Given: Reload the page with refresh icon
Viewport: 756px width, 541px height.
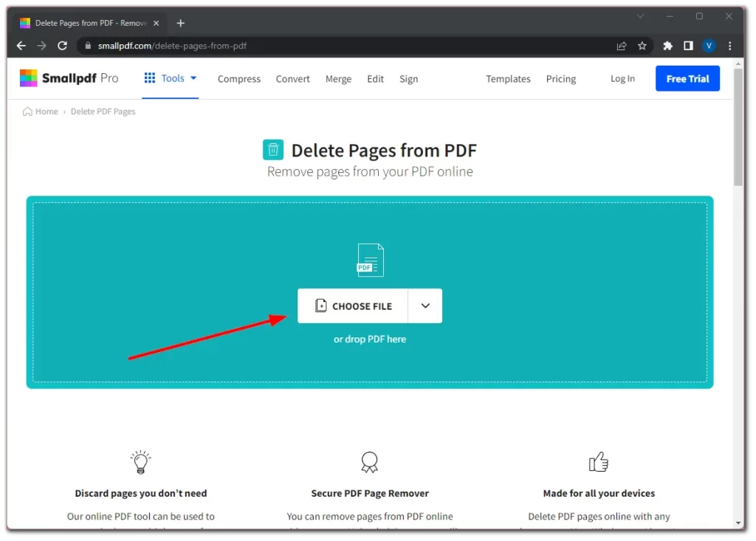Looking at the screenshot, I should point(62,46).
